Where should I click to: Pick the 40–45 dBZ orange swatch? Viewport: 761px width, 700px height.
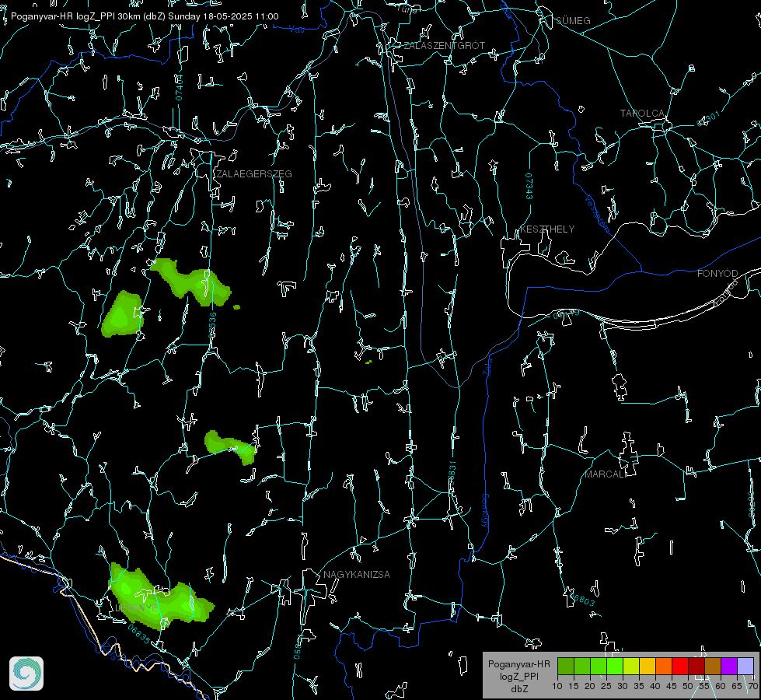pyautogui.click(x=664, y=666)
